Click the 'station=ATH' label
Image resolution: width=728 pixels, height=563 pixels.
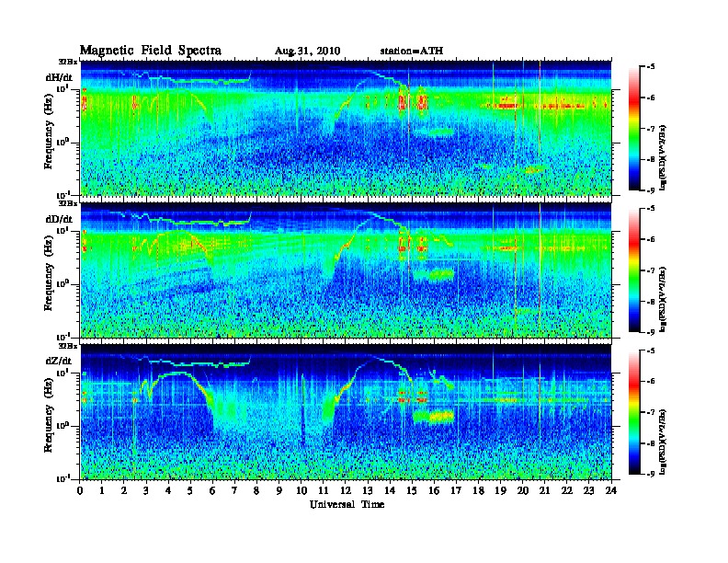tap(412, 52)
